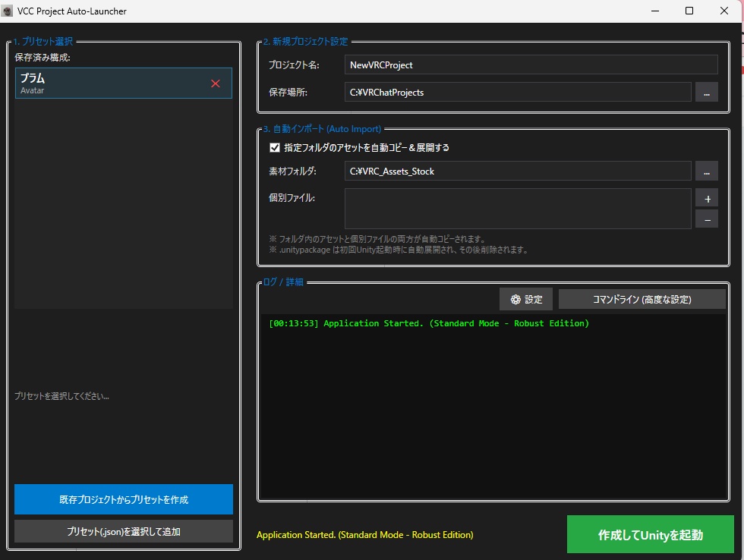Delete the プラム preset with the red X

(x=216, y=83)
